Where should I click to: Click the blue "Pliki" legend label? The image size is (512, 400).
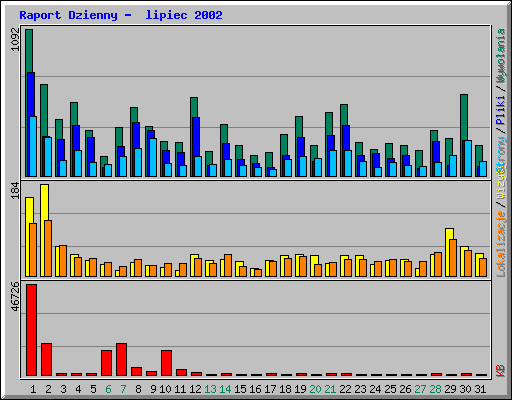(501, 111)
